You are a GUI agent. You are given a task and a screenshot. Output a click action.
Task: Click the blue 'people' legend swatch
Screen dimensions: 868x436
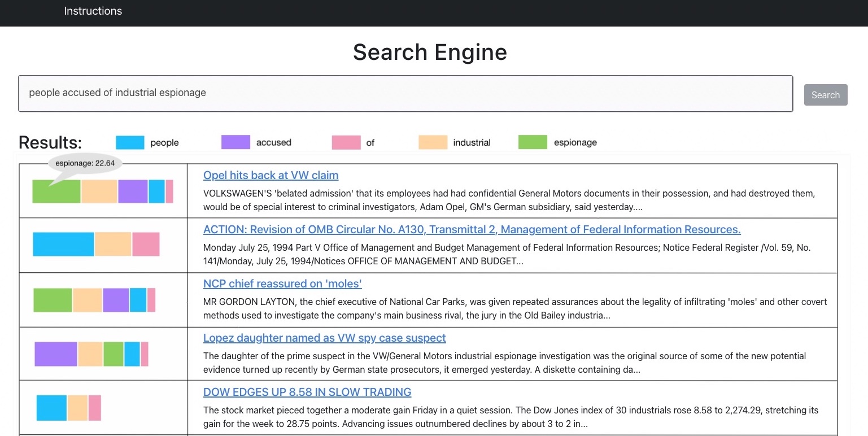[130, 142]
